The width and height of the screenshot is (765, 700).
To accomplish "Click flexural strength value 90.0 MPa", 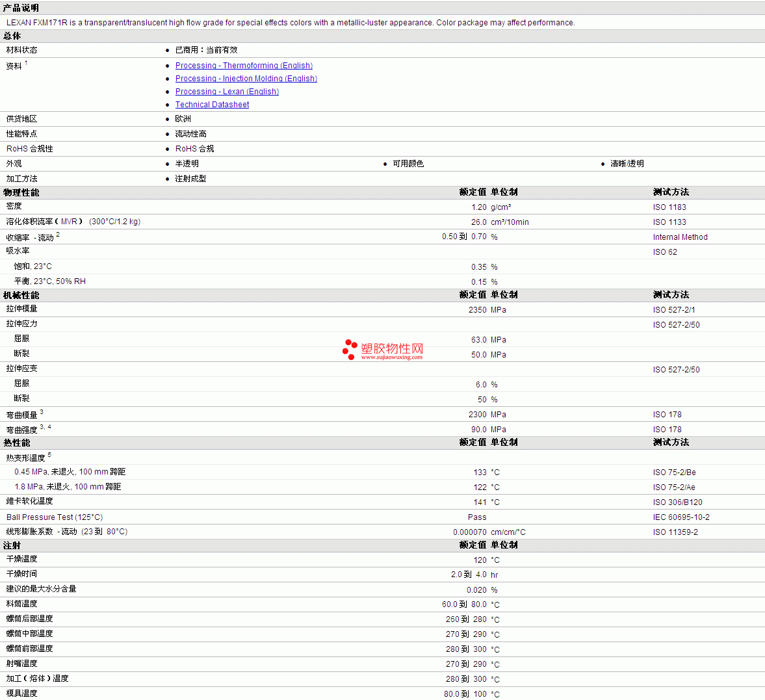I will click(488, 429).
